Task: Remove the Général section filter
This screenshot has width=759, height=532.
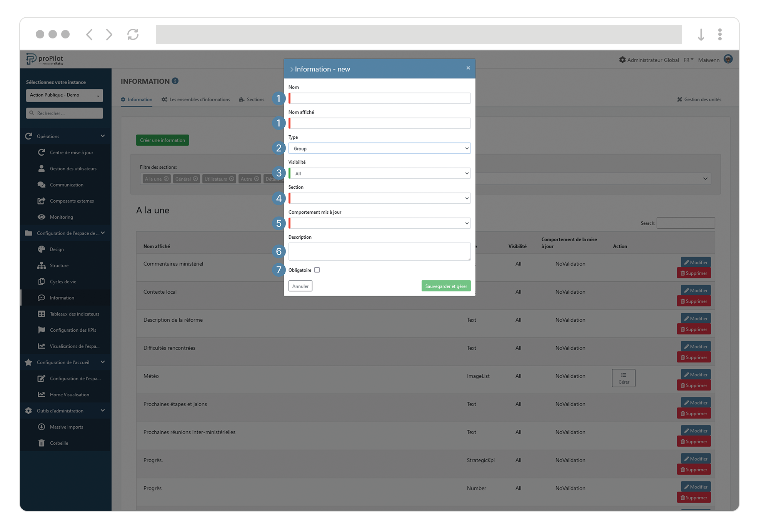Action: (x=195, y=179)
